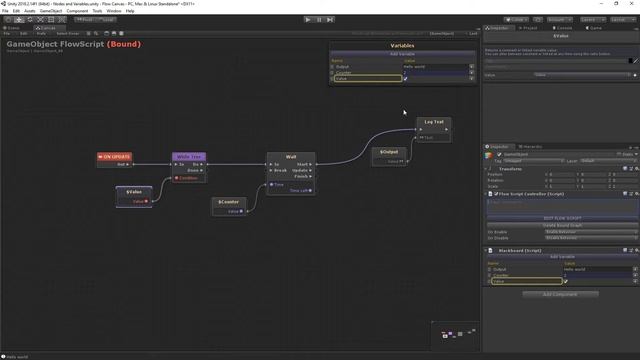Open the Layout dropdown
Screen dimensions: 640x360
(x=622, y=20)
